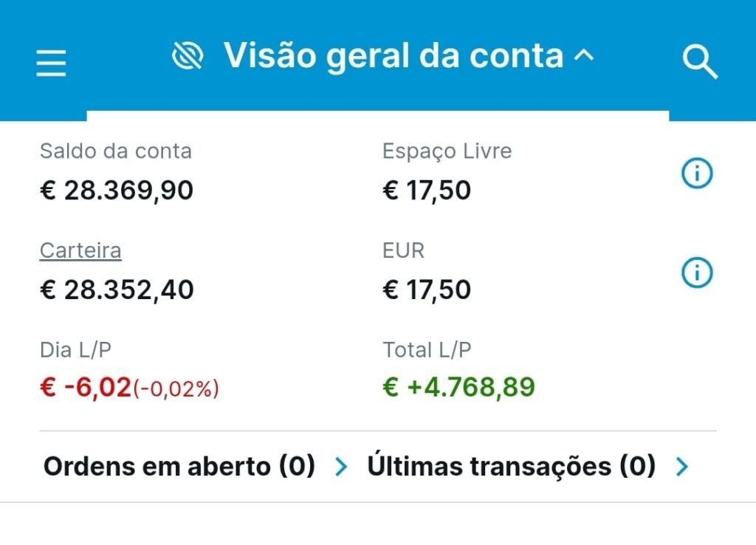The width and height of the screenshot is (756, 545).
Task: Click the Total L/P gain figure
Action: coord(459,386)
